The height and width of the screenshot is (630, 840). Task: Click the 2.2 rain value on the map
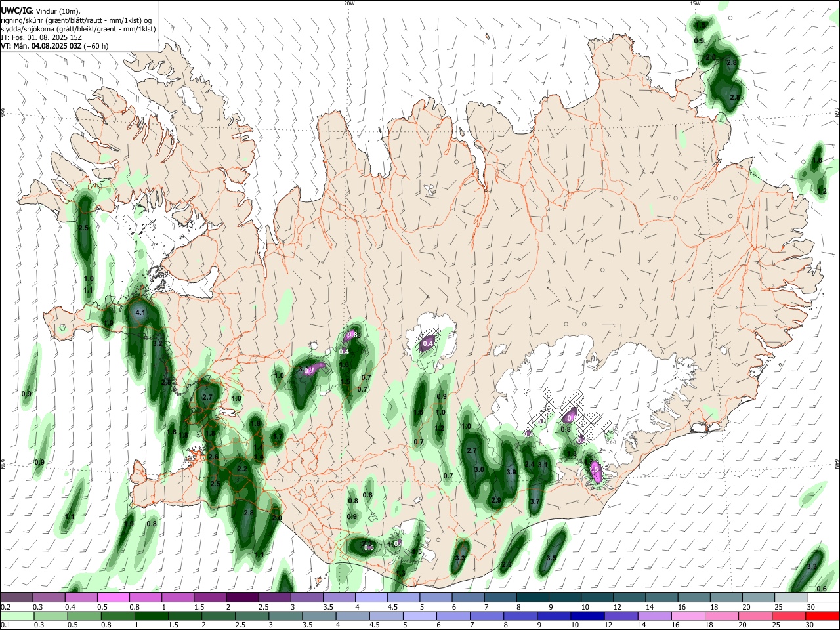(242, 469)
